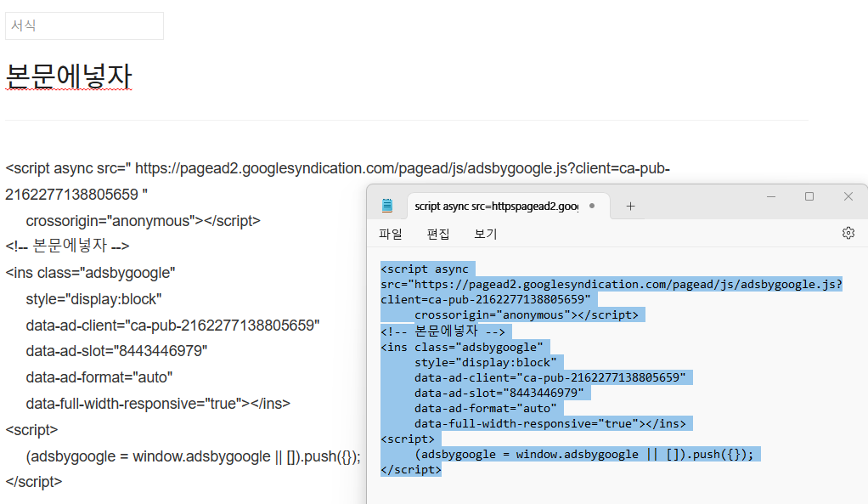Open the 보기 menu in Notepad

[486, 234]
